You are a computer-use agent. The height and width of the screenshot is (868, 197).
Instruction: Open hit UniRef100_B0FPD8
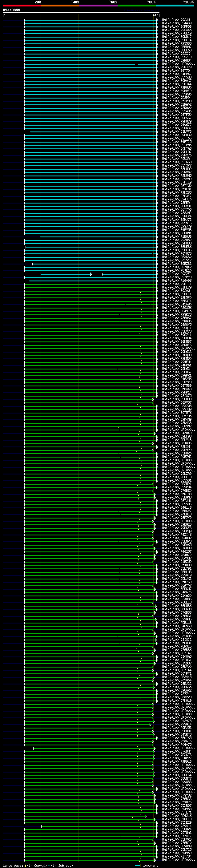pos(177,26)
